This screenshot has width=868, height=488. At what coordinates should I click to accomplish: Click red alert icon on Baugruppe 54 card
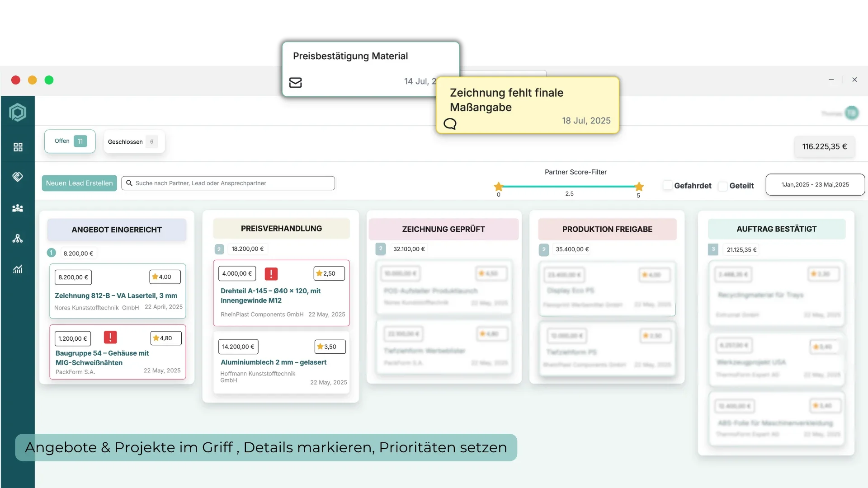tap(110, 338)
